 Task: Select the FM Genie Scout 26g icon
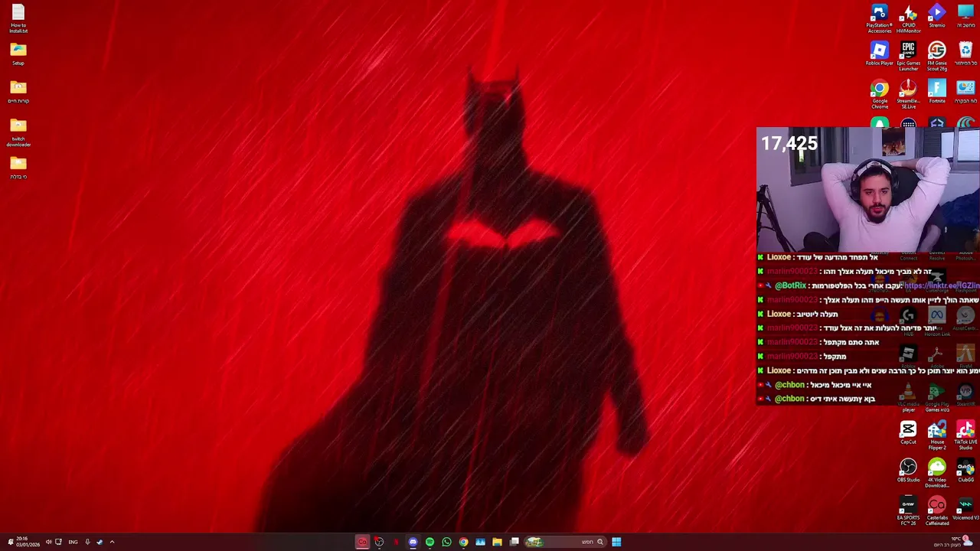[937, 57]
